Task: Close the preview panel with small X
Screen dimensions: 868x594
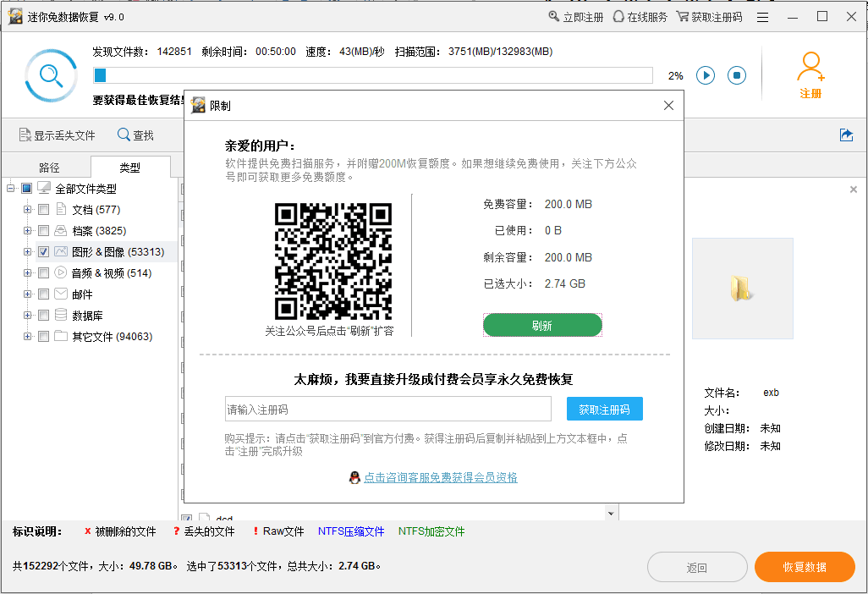Action: click(854, 190)
